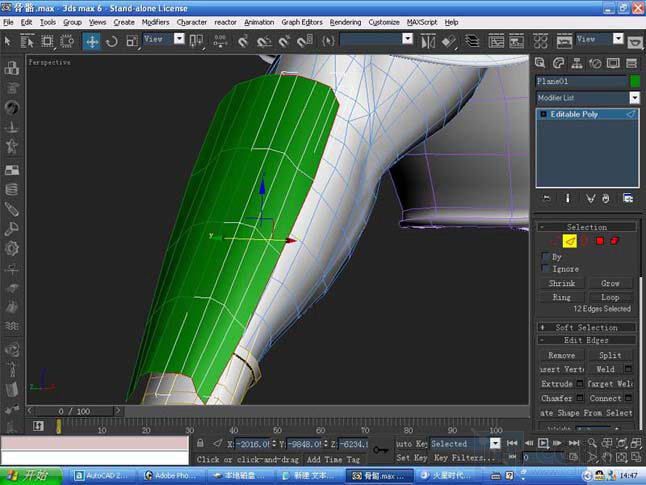Open the Modifiers menu
The width and height of the screenshot is (646, 485).
coord(155,22)
